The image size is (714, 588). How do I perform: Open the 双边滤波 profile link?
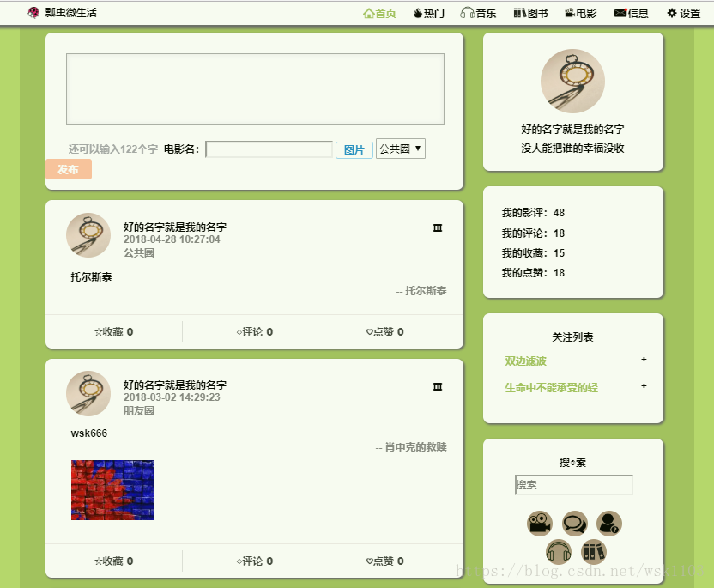coord(525,360)
